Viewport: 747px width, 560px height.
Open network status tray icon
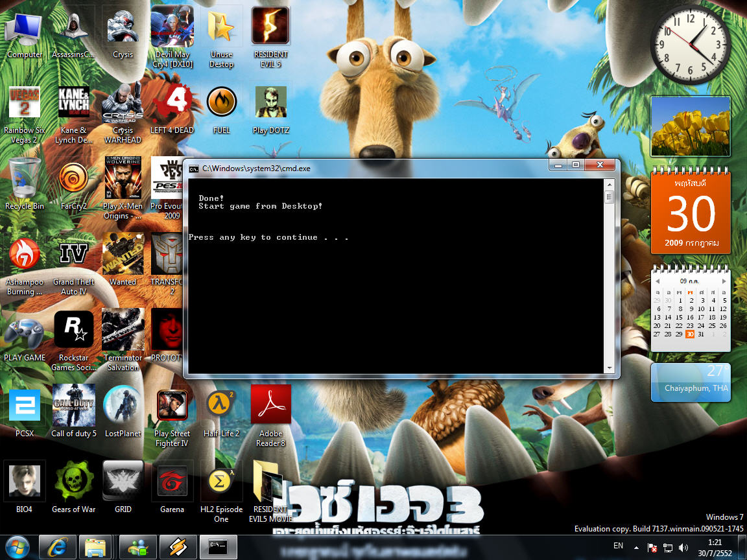pos(668,548)
